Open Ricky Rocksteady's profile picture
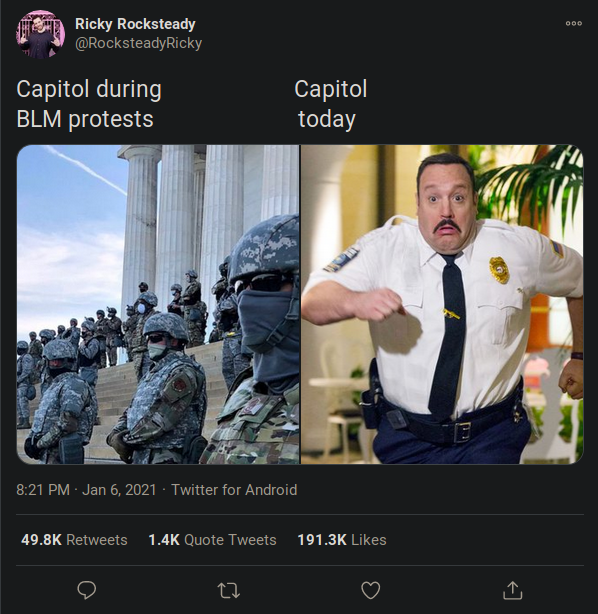The height and width of the screenshot is (614, 598). (40, 34)
